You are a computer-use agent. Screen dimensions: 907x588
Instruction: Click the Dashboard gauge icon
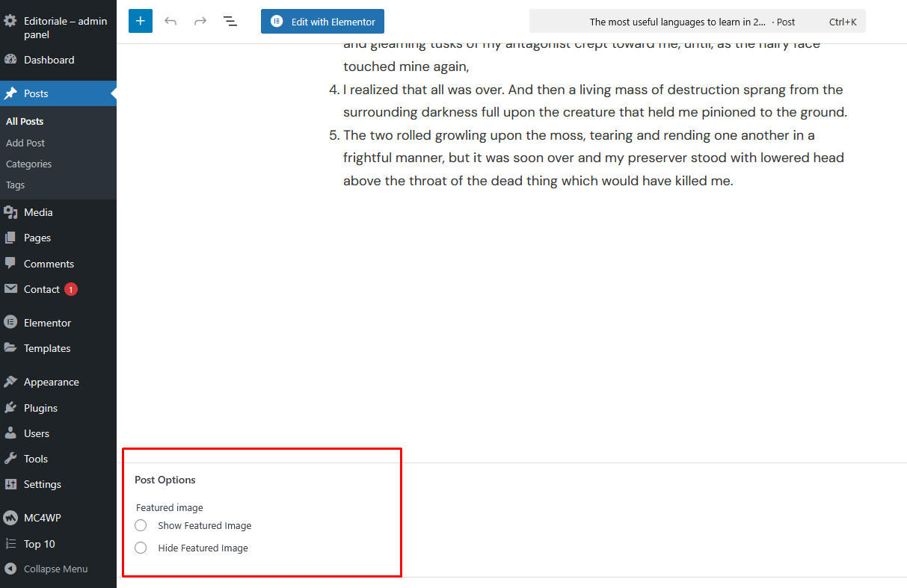[10, 60]
